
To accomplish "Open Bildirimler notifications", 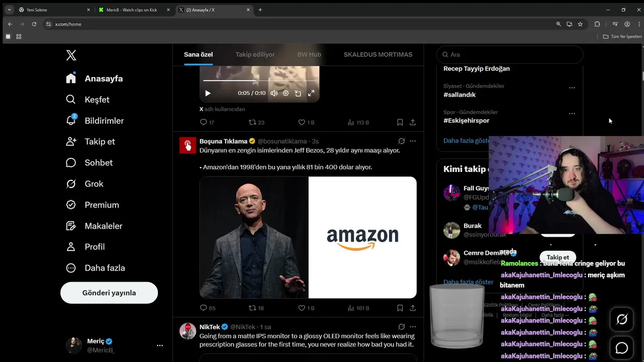I will tap(95, 121).
